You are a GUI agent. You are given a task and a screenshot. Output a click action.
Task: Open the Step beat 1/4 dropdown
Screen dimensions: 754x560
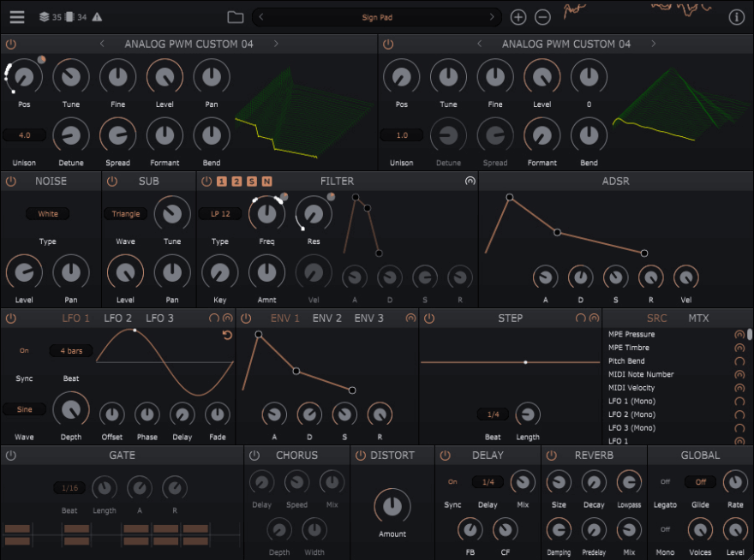pos(493,414)
